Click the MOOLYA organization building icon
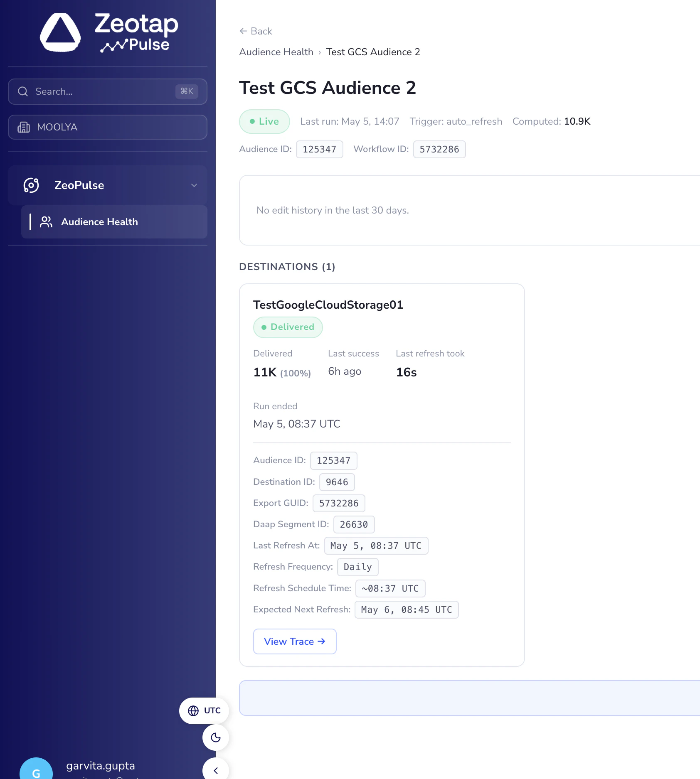The height and width of the screenshot is (779, 700). [x=24, y=127]
